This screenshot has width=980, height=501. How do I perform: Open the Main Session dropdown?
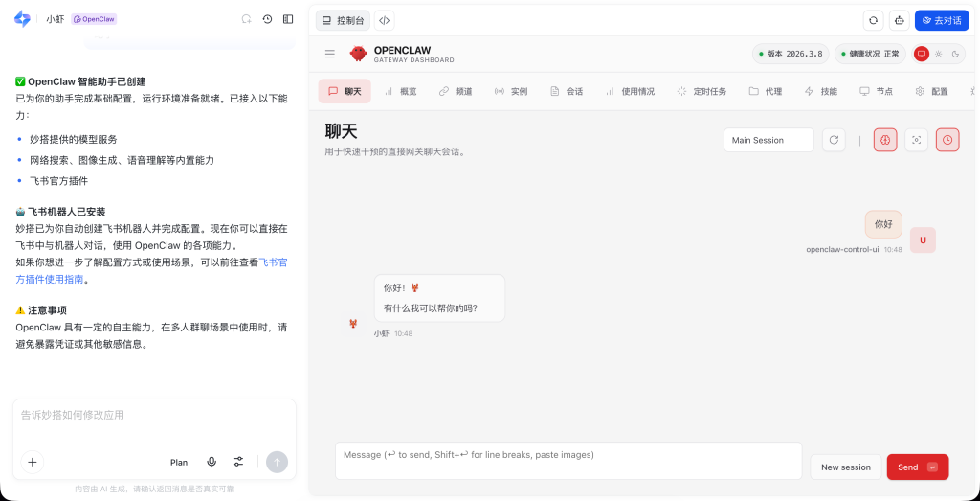click(x=768, y=140)
